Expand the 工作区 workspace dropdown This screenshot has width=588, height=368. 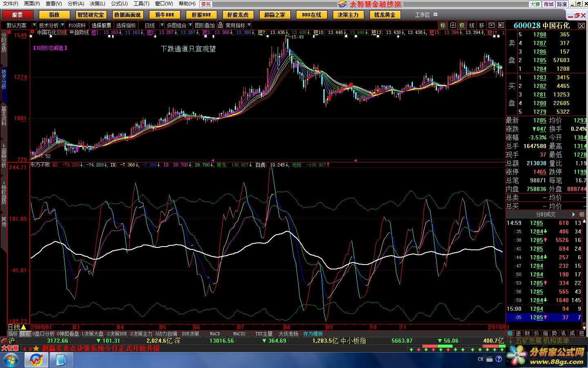click(x=435, y=15)
